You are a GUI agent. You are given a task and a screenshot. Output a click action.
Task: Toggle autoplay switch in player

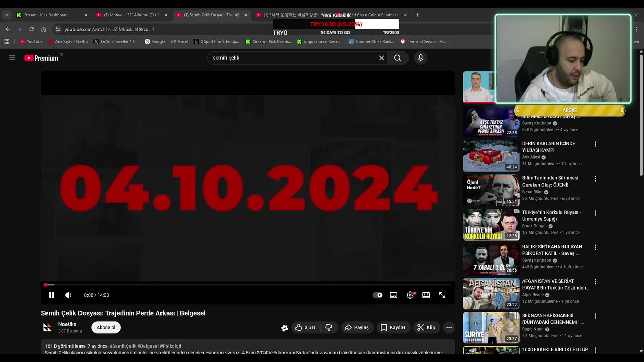tap(377, 295)
